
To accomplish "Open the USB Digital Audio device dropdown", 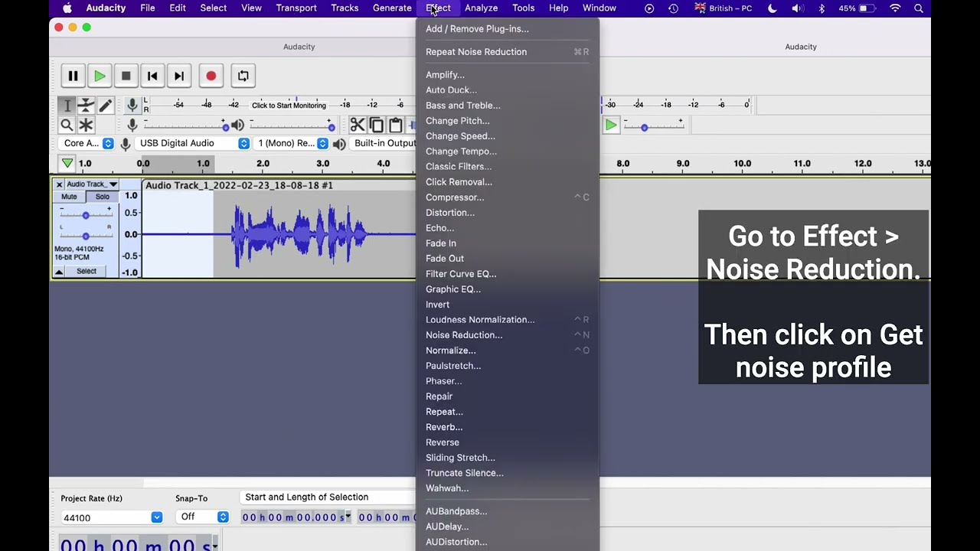I will [193, 143].
